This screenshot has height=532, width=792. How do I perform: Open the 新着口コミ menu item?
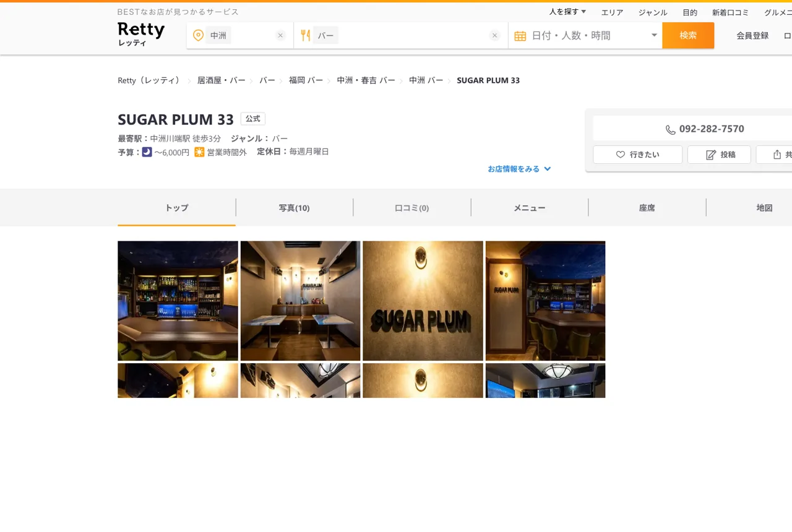731,12
